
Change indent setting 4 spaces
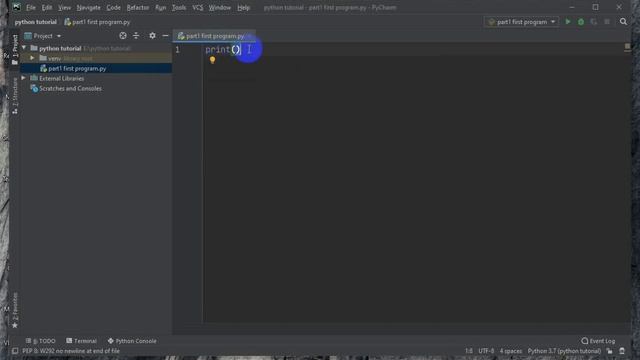click(511, 351)
